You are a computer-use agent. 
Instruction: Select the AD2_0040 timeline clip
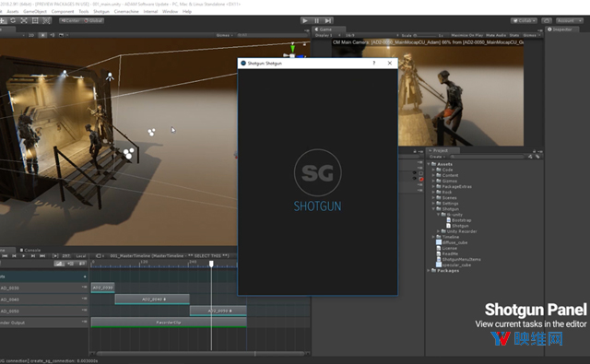pyautogui.click(x=152, y=299)
